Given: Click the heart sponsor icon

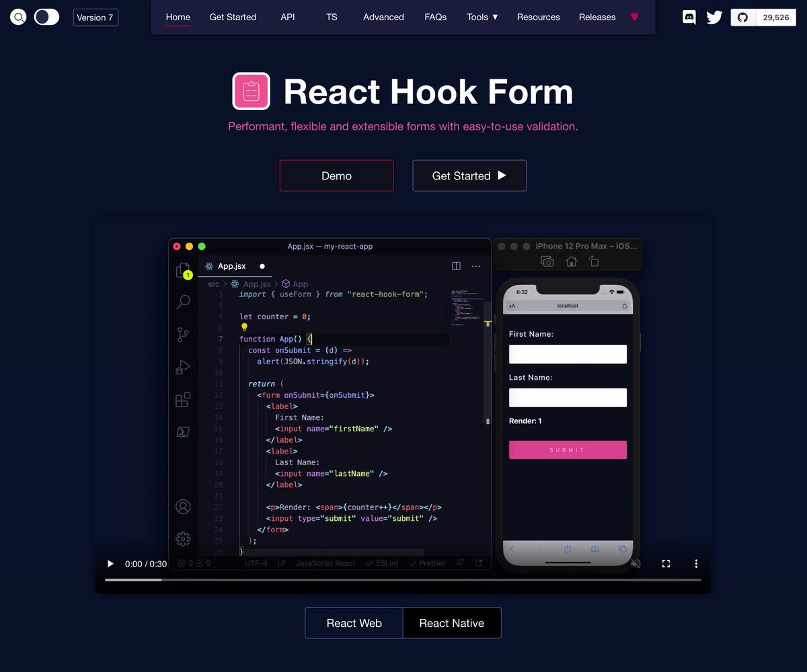Looking at the screenshot, I should tap(635, 17).
